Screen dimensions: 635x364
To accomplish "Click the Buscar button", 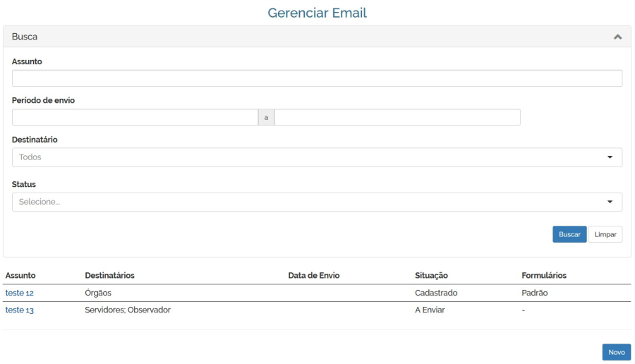I will (569, 234).
